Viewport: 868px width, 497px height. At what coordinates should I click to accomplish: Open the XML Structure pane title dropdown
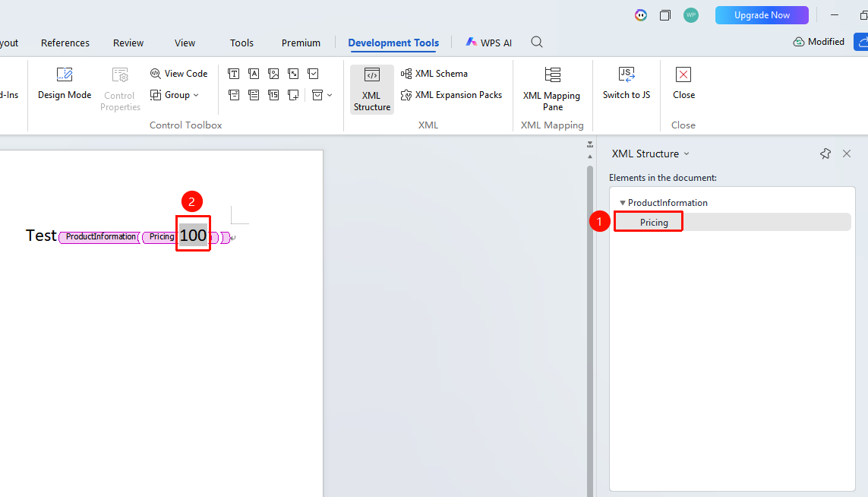pyautogui.click(x=687, y=154)
